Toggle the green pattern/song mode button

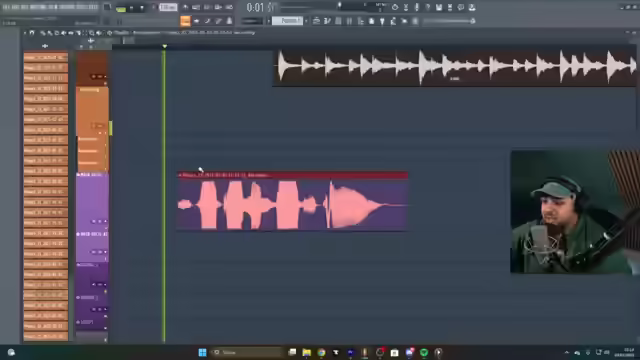[121, 8]
